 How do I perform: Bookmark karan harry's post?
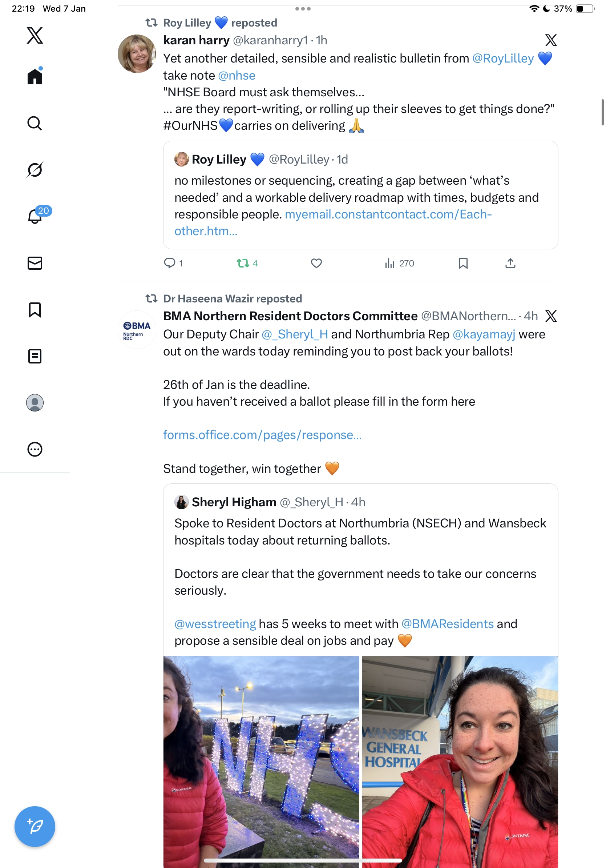pyautogui.click(x=463, y=263)
